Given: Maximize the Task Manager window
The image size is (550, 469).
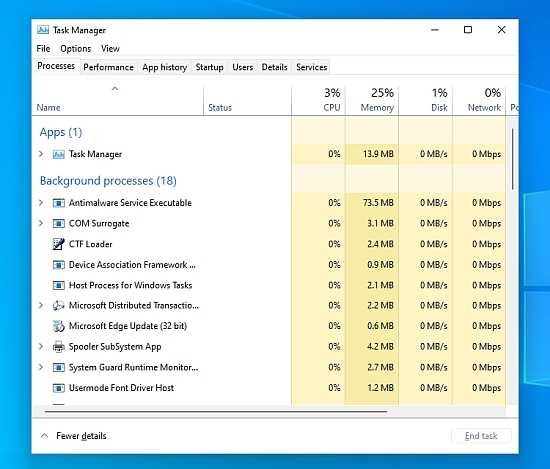Looking at the screenshot, I should tap(468, 30).
